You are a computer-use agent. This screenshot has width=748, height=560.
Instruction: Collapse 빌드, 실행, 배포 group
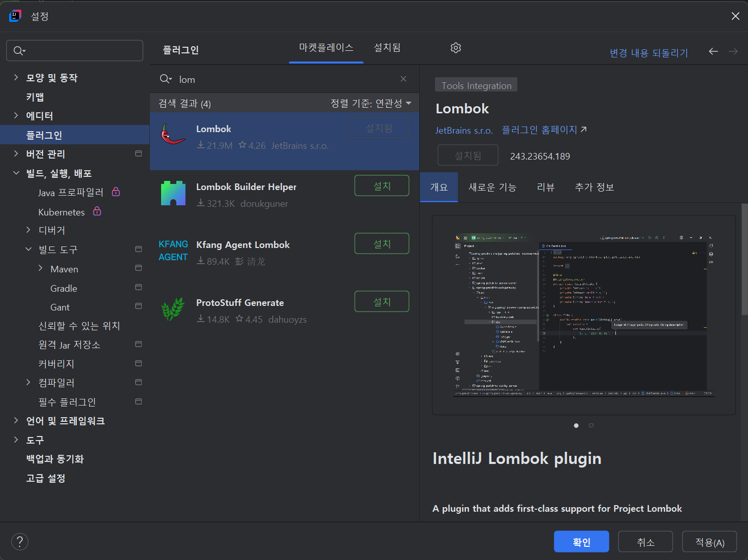[16, 173]
